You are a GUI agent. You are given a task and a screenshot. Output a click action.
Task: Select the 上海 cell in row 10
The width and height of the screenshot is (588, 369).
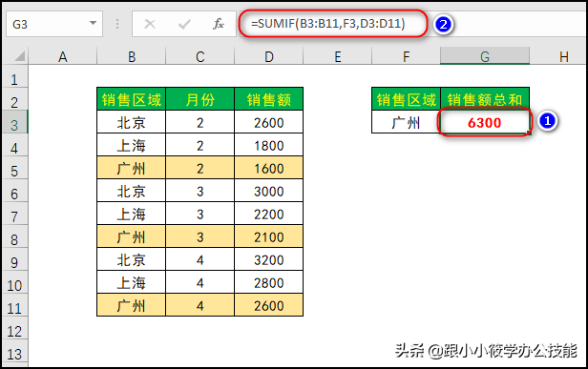tap(132, 282)
